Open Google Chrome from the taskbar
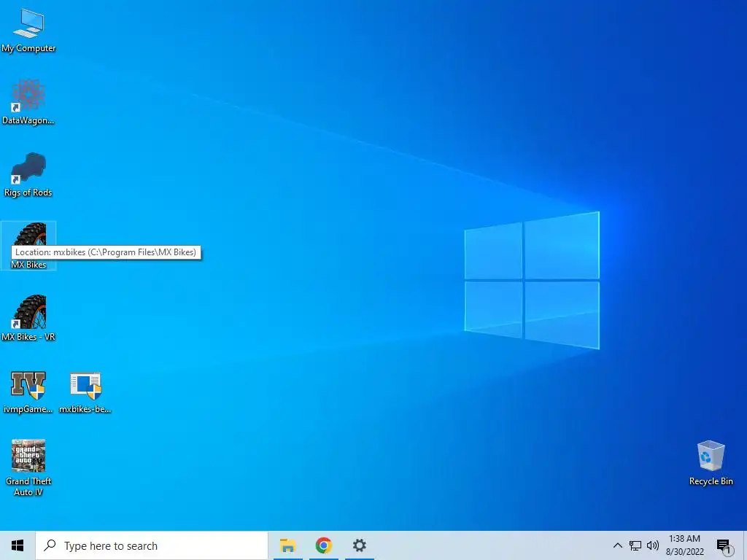The image size is (747, 560). point(323,545)
